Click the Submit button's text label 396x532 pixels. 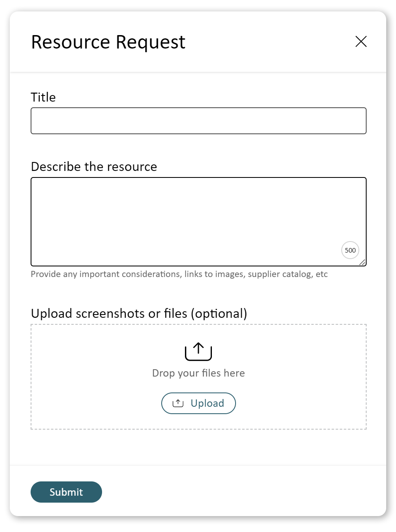[x=66, y=492]
